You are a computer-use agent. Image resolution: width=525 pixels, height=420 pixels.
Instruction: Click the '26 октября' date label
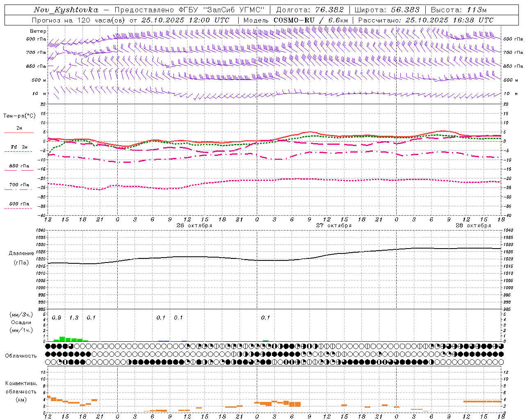[194, 226]
